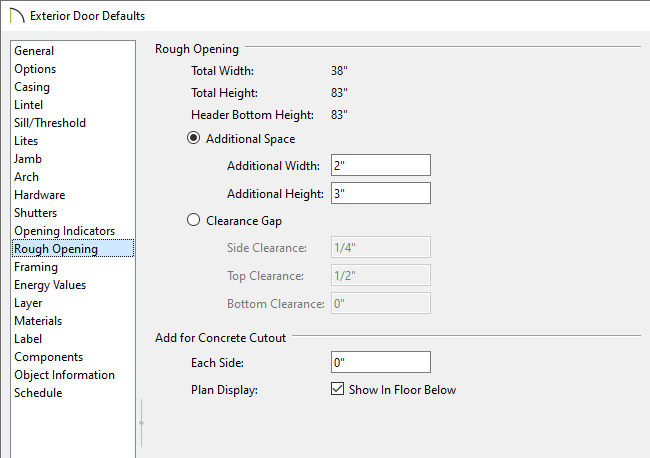Open the Schedule panel
Viewport: 650px width, 458px height.
click(38, 393)
